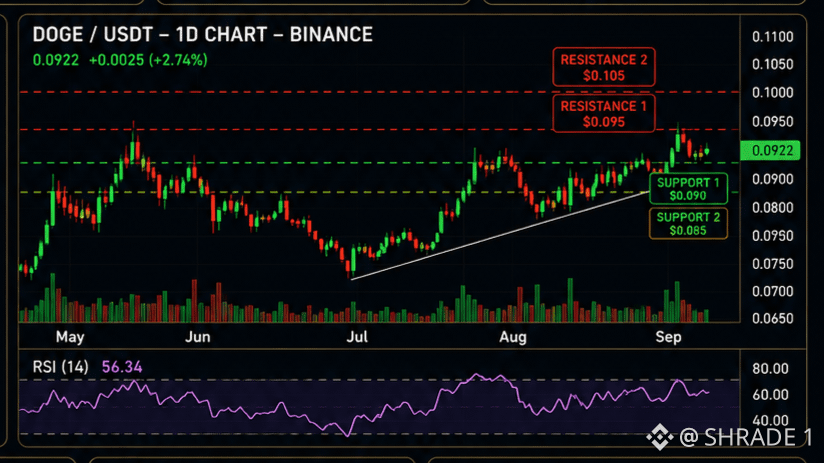Screen dimensions: 824x463
Task: Click the May label on time axis
Action: [70, 337]
